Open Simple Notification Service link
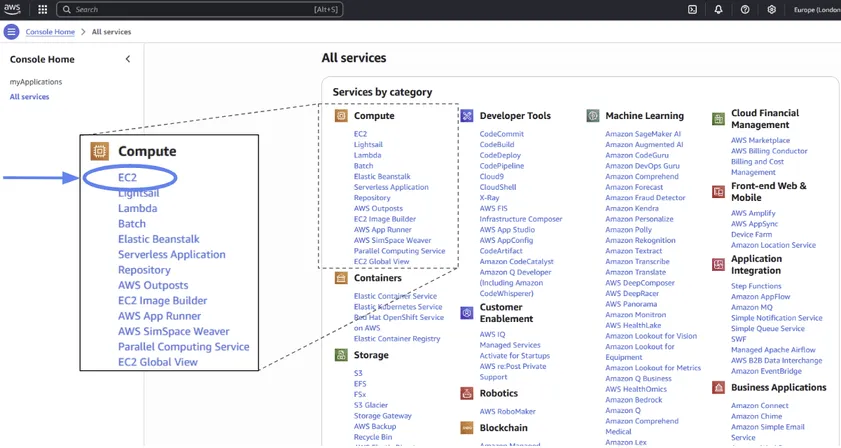 [x=776, y=318]
